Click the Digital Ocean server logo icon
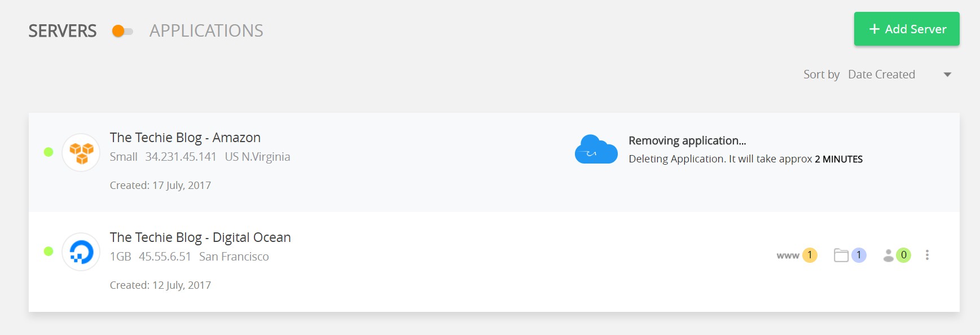 pyautogui.click(x=81, y=252)
